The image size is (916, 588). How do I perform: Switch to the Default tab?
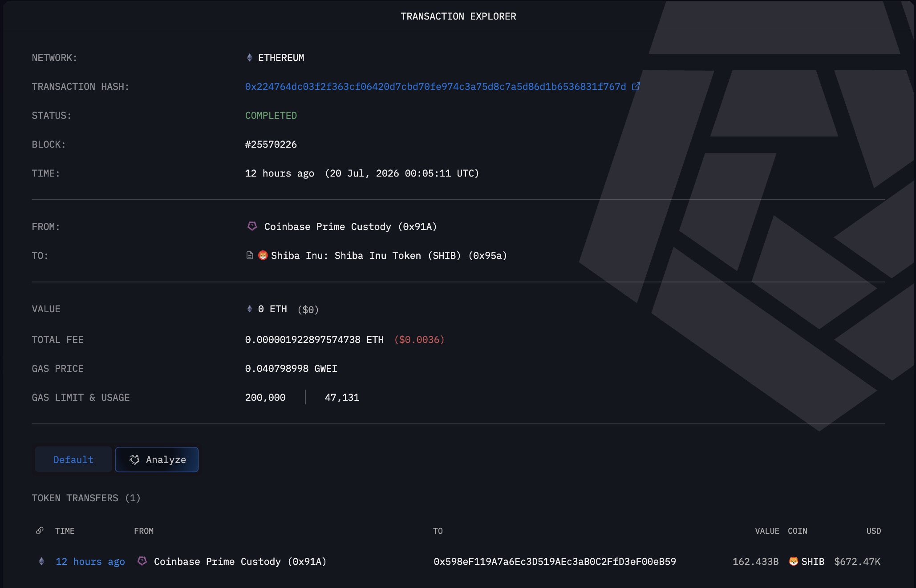pos(73,459)
